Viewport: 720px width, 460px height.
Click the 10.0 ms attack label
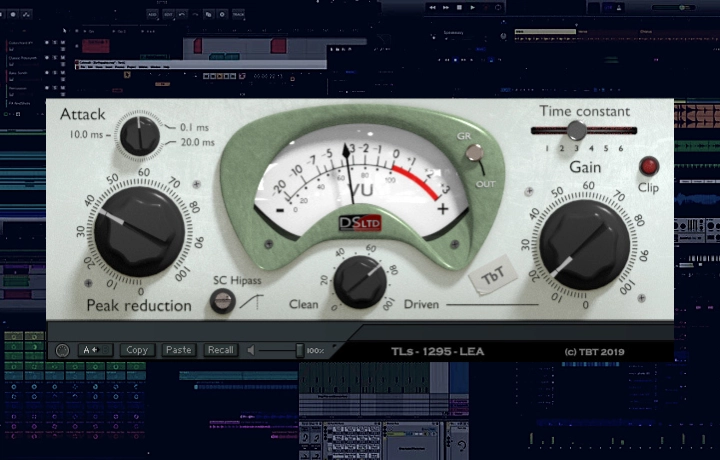pyautogui.click(x=86, y=135)
